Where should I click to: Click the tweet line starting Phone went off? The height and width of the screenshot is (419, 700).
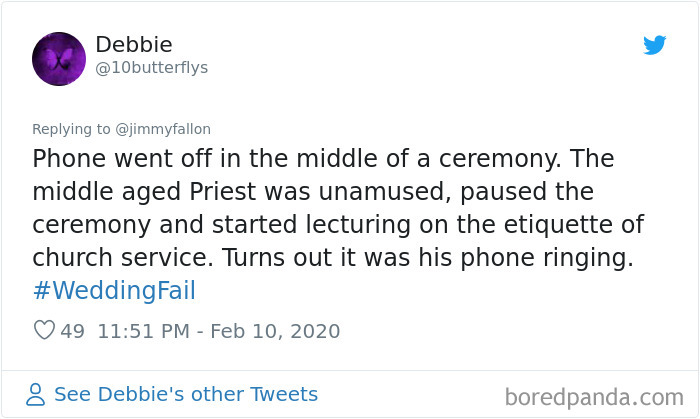pyautogui.click(x=320, y=159)
